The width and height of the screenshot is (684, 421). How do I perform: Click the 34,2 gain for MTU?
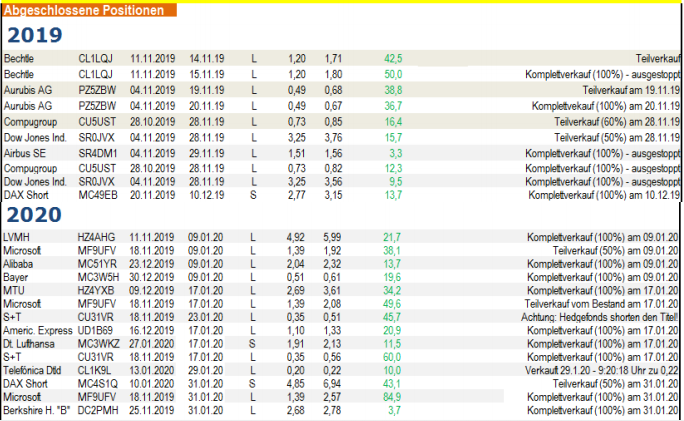392,291
